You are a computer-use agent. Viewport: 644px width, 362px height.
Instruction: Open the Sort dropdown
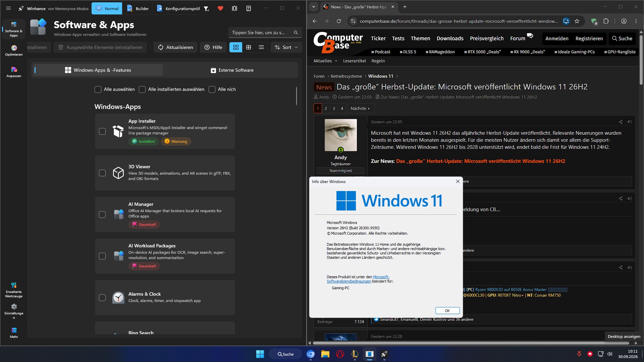pyautogui.click(x=286, y=47)
